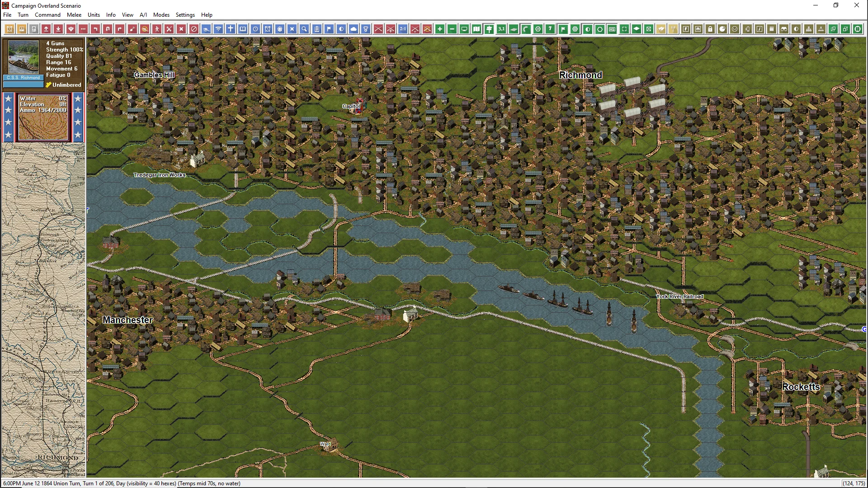Image resolution: width=868 pixels, height=488 pixels.
Task: Click the padlock toolbar icon
Action: click(710, 29)
